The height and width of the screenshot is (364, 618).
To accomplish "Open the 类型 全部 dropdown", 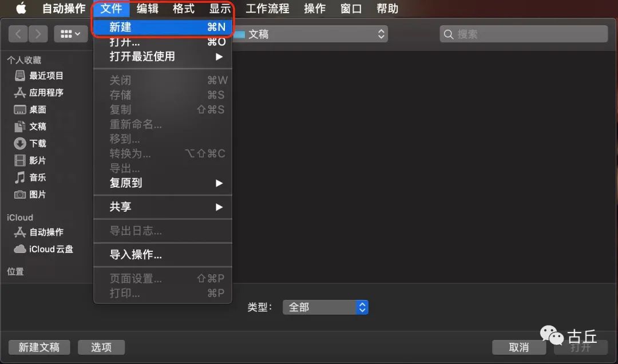I will 326,307.
